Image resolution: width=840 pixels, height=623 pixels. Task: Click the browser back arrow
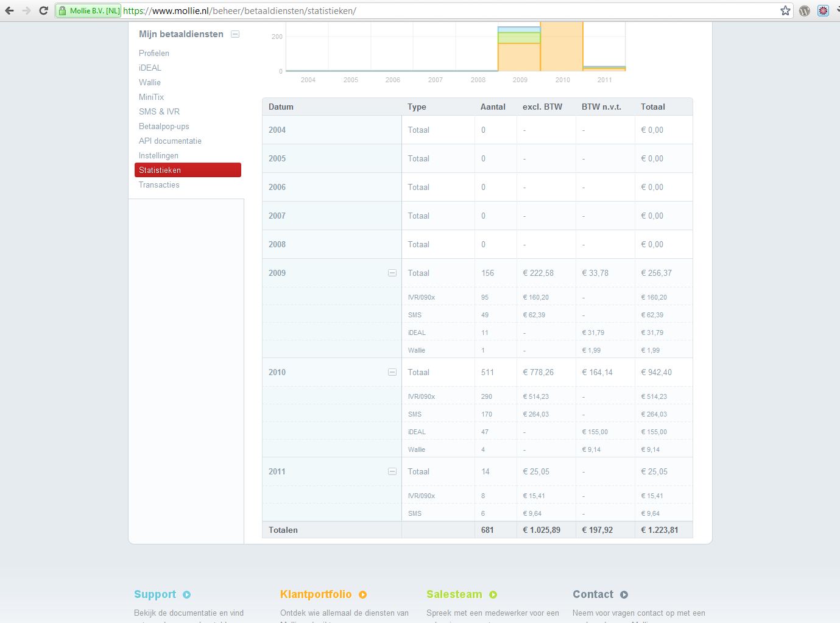pos(9,10)
